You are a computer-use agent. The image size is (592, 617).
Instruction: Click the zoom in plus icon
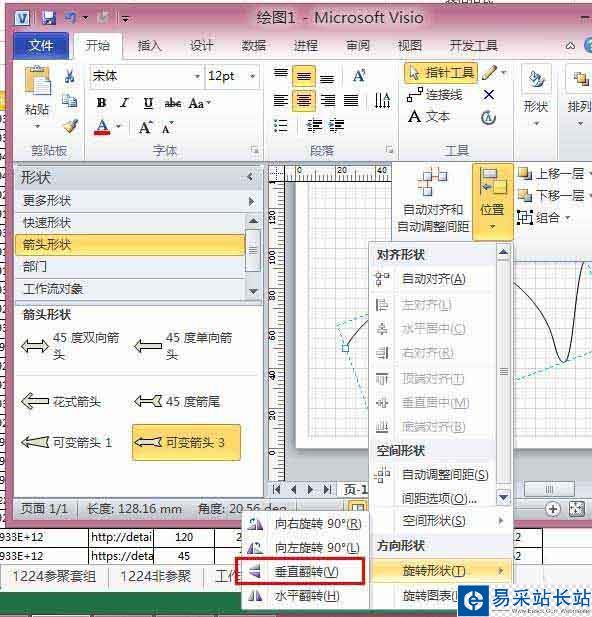(x=553, y=508)
